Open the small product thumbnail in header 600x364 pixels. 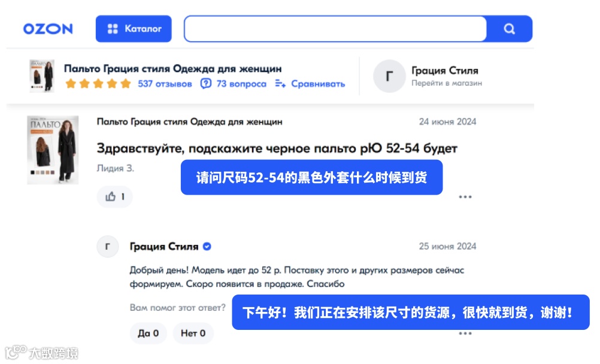tap(42, 76)
